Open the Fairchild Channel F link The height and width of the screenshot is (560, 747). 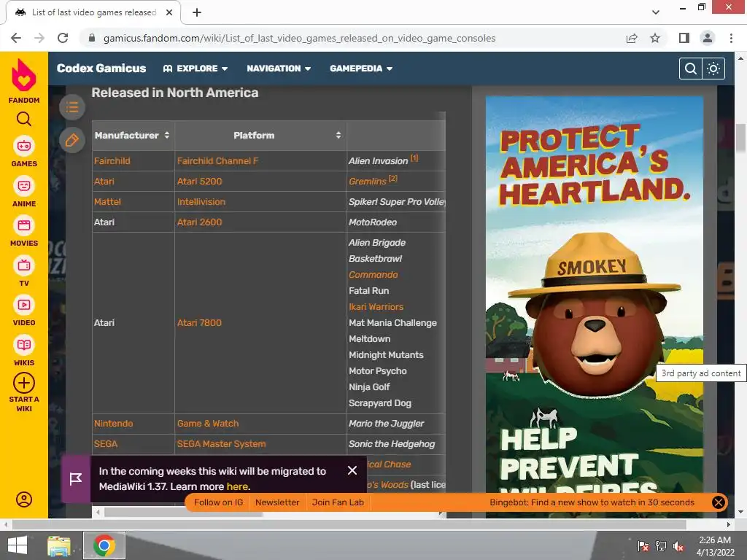pos(217,161)
